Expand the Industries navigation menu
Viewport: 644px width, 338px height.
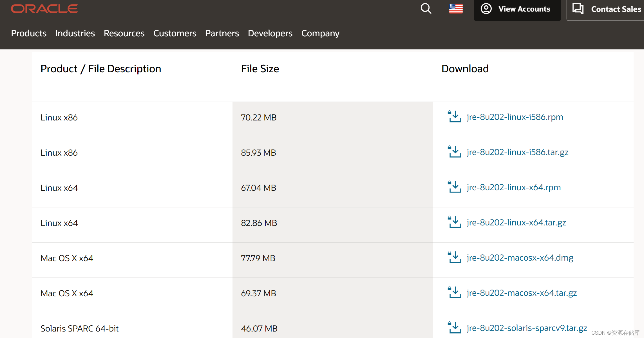(75, 33)
